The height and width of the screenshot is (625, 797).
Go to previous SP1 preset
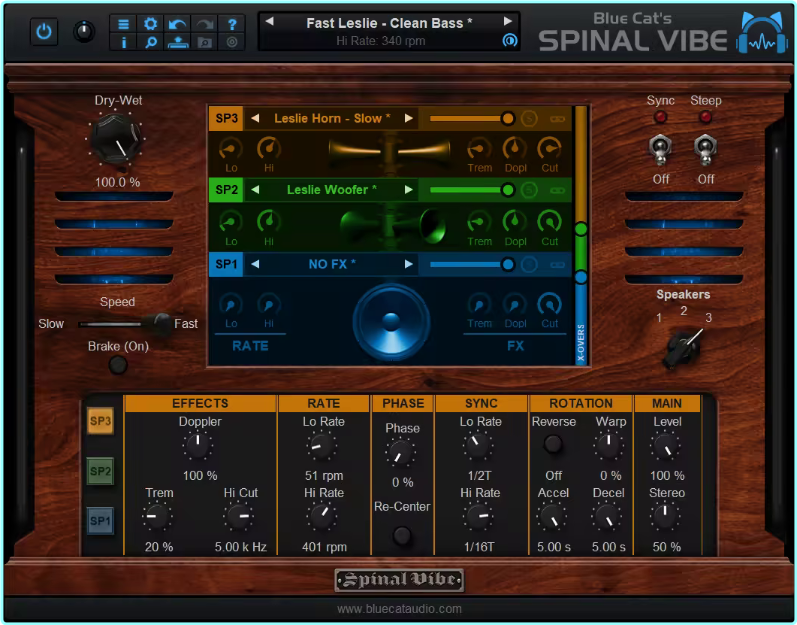[x=255, y=264]
